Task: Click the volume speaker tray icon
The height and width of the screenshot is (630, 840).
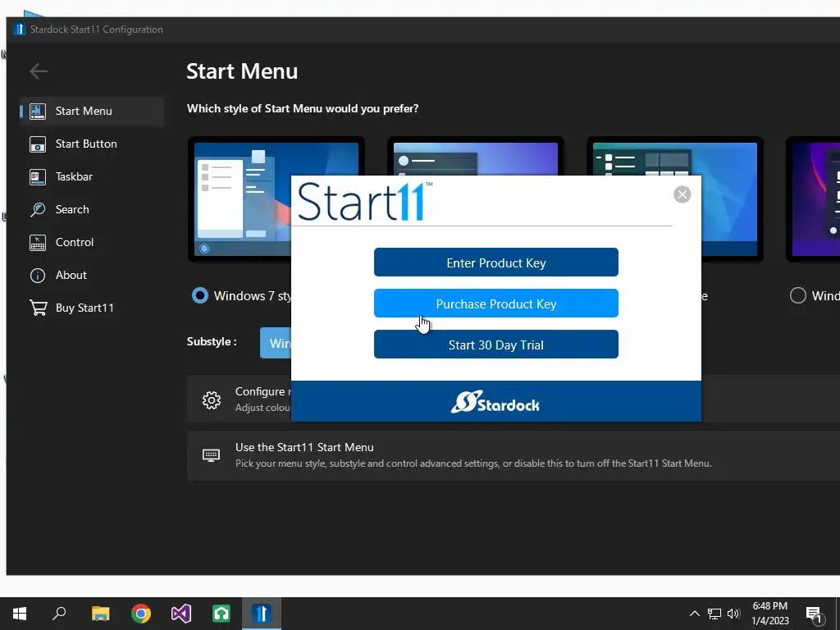Action: 733,614
